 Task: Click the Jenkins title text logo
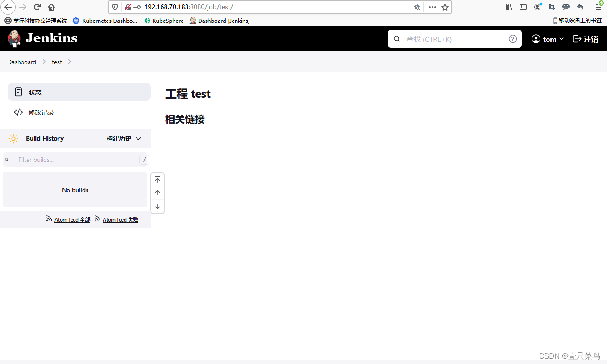point(51,38)
